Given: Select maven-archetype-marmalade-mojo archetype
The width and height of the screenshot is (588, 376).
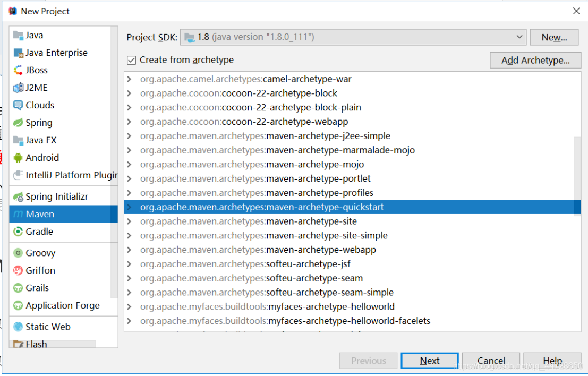Looking at the screenshot, I should pyautogui.click(x=353, y=150).
